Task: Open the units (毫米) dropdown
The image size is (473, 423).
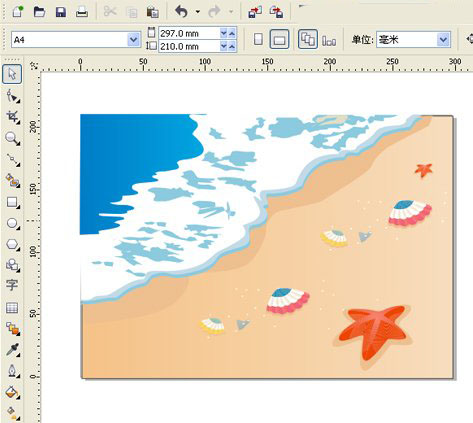Action: click(x=443, y=40)
